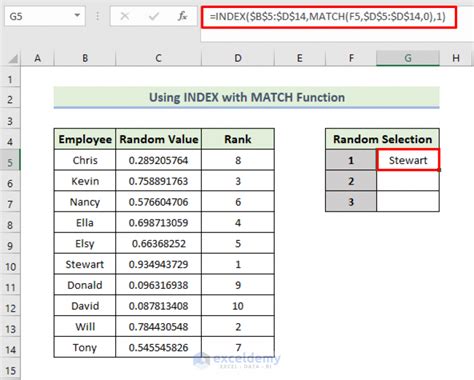Click the Random Value header cell

click(x=159, y=139)
